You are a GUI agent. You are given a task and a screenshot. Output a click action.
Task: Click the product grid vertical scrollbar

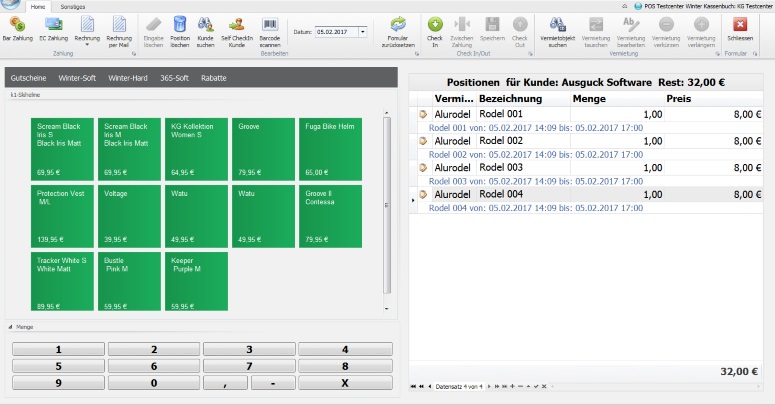click(387, 205)
